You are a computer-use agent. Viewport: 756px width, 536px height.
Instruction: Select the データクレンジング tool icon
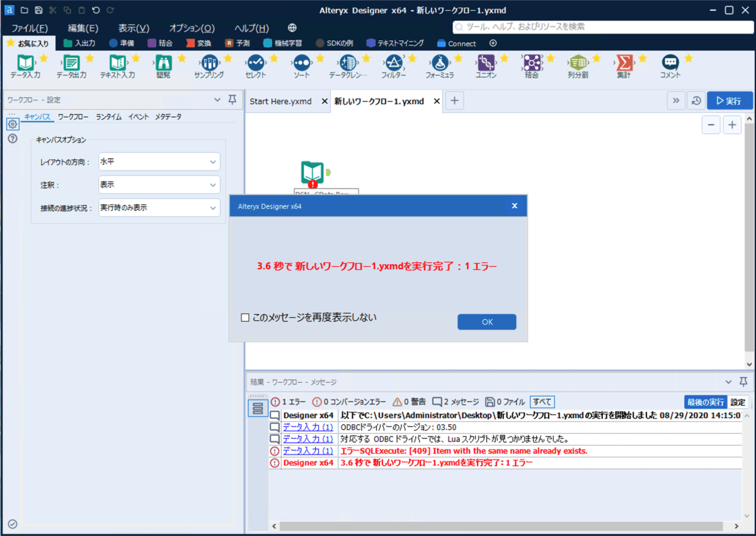(347, 64)
